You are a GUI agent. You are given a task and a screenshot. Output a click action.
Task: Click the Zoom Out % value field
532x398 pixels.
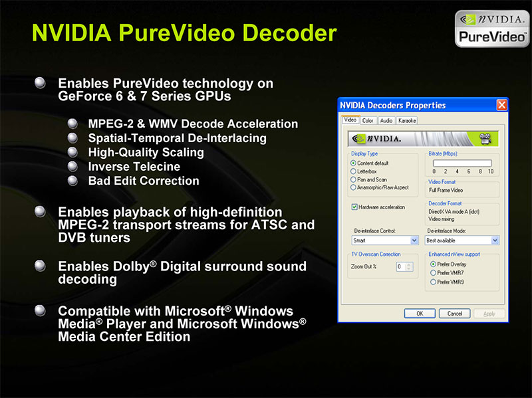tap(401, 266)
